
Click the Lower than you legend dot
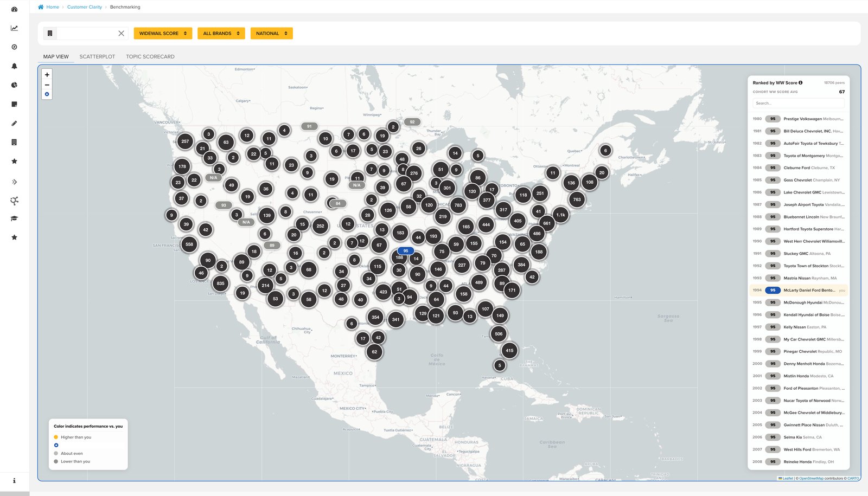tap(56, 461)
